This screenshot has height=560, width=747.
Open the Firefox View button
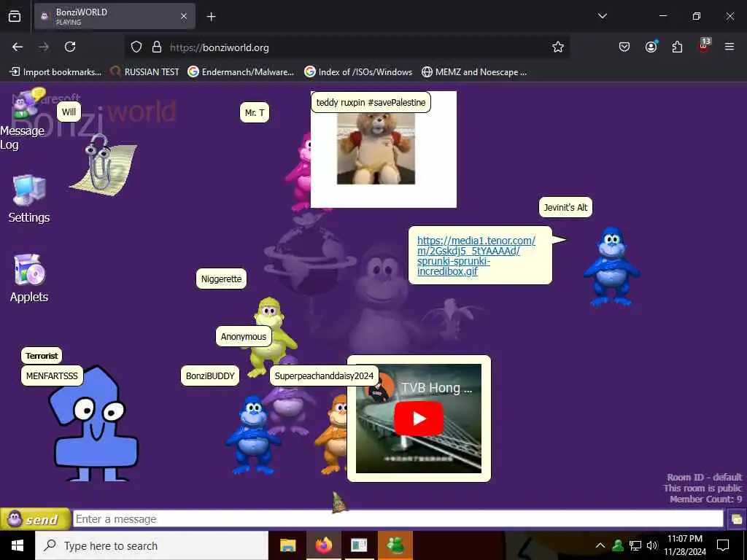click(x=15, y=17)
